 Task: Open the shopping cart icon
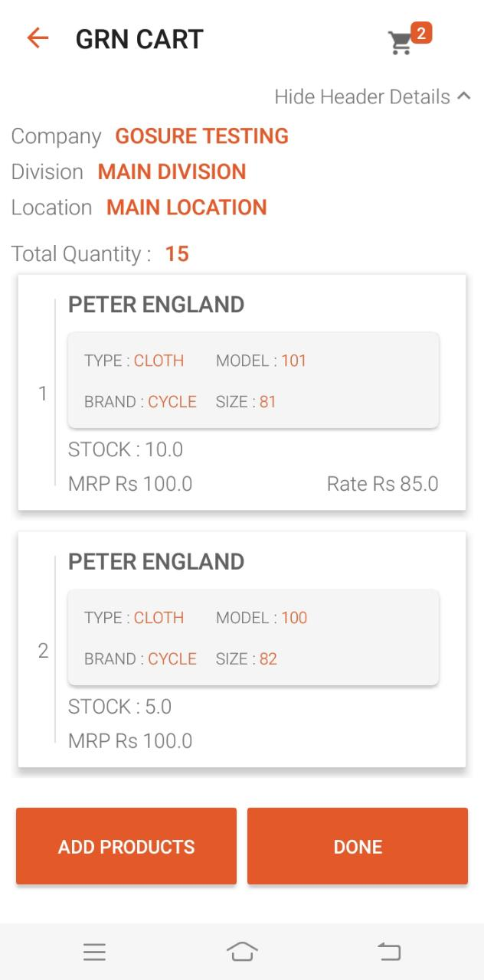coord(400,44)
